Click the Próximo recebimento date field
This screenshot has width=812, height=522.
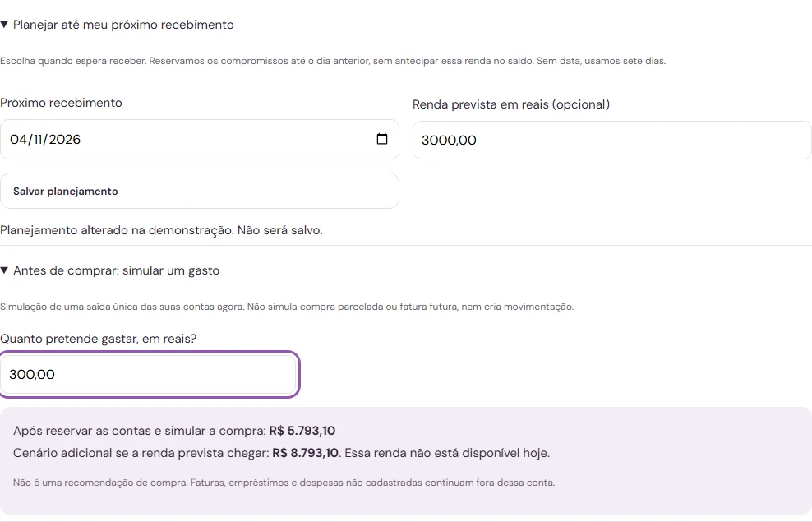[x=200, y=139]
